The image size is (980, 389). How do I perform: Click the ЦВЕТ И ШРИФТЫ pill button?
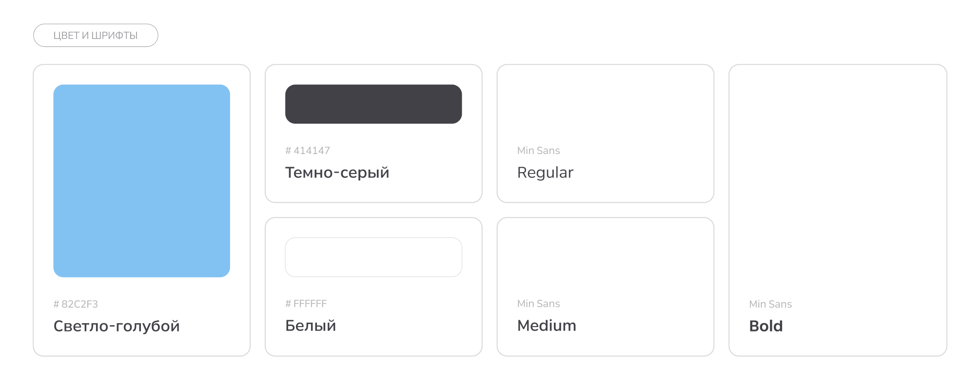(x=96, y=36)
